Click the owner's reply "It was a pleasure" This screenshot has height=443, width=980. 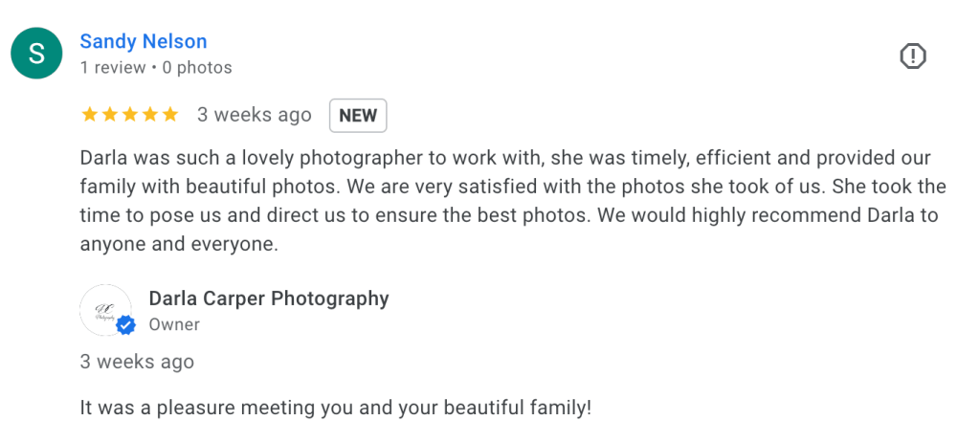335,408
